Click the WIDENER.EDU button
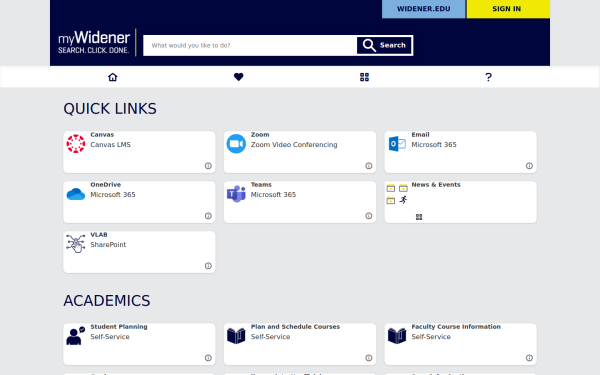This screenshot has width=600, height=375. (x=424, y=9)
